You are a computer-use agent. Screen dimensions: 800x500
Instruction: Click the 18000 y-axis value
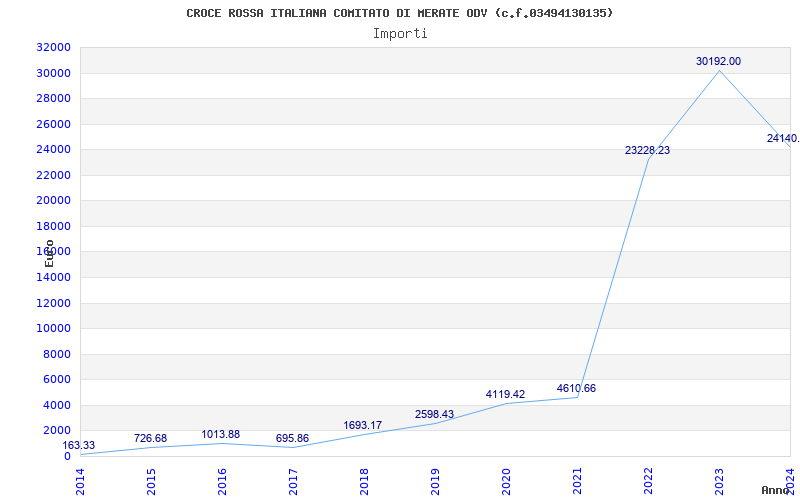53,226
